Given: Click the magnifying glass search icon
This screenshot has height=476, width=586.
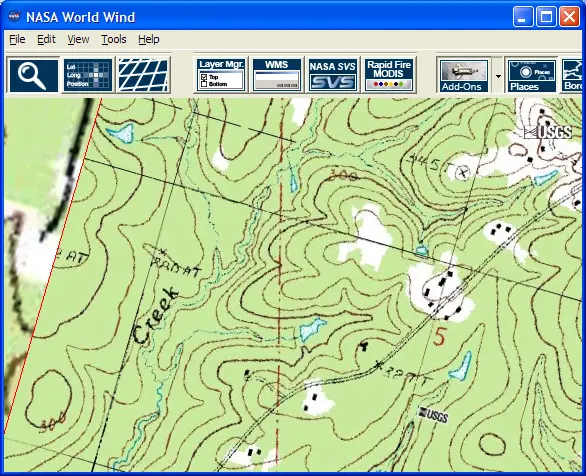Looking at the screenshot, I should click(x=33, y=75).
